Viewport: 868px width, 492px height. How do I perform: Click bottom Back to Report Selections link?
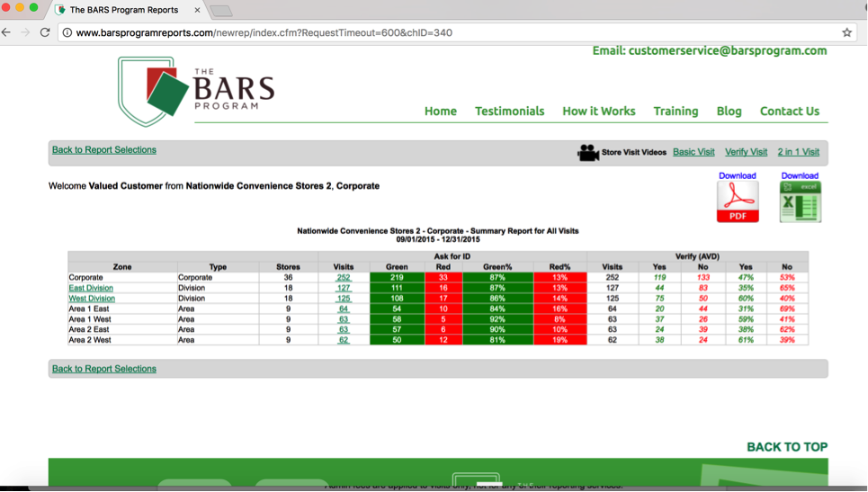[x=104, y=369]
